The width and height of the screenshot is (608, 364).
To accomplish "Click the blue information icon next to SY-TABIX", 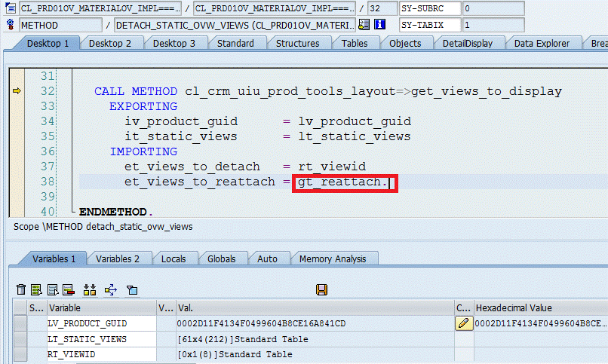I will point(379,25).
